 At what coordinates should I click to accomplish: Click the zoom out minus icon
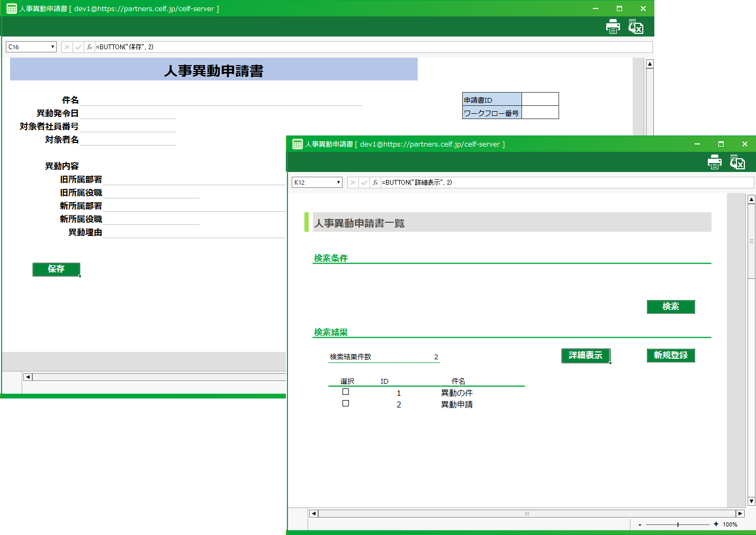(640, 524)
